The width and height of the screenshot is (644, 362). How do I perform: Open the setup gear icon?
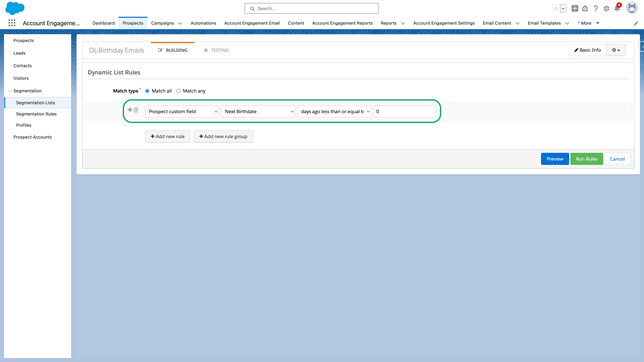pos(606,9)
